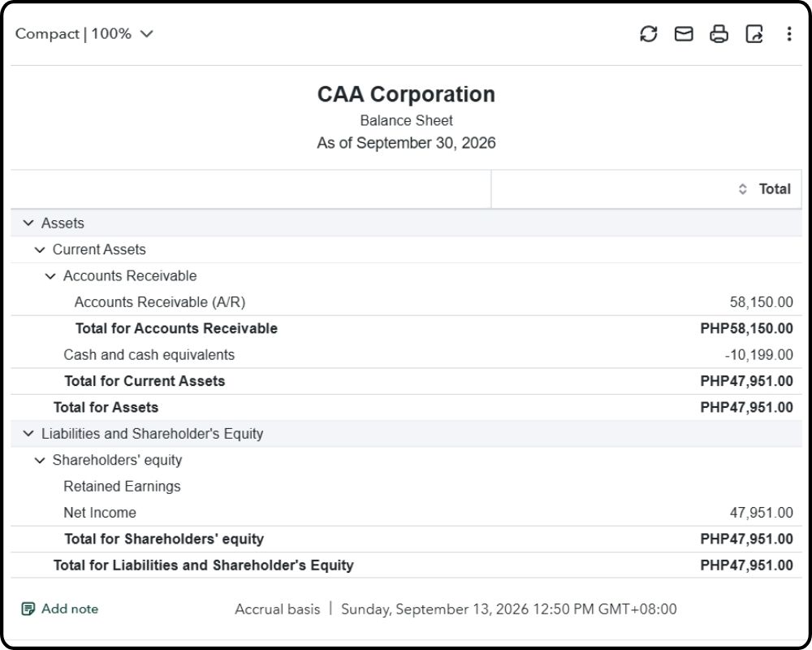Open the -10,199.00 cash amount
The image size is (812, 650).
[758, 355]
